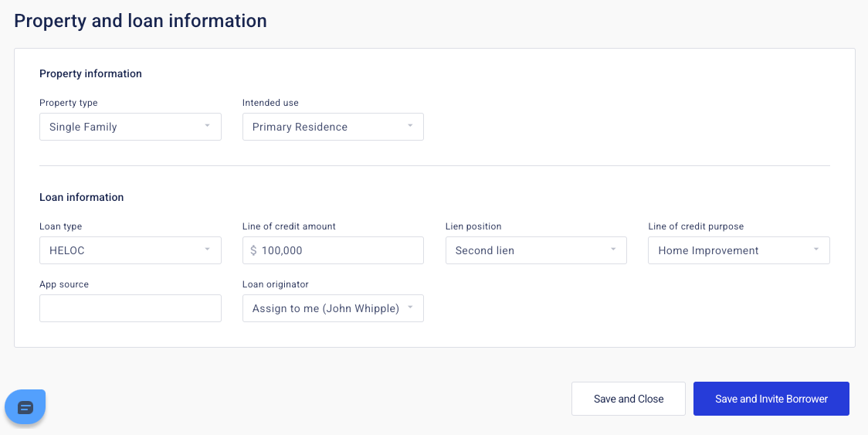Open the Line of credit purpose dropdown

pos(739,250)
